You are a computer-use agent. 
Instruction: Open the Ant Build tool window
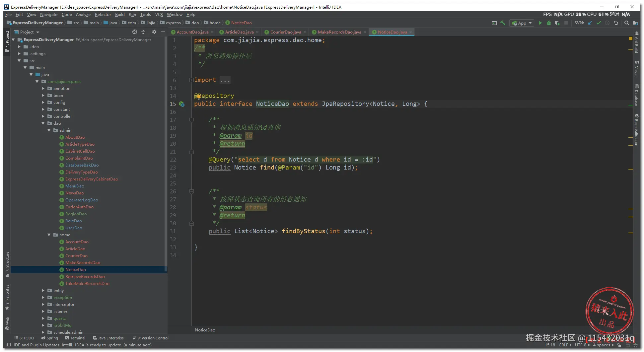click(x=636, y=42)
